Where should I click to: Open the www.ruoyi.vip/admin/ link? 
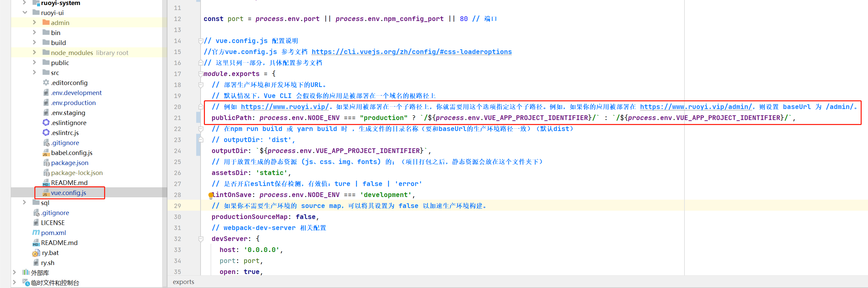[x=695, y=107]
